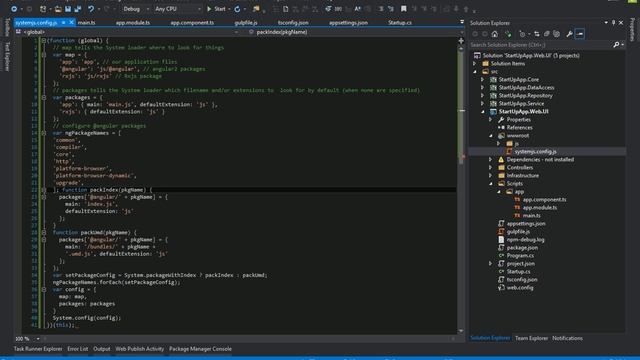This screenshot has width=640, height=360.
Task: Click the Properties wrench icon in Solution Explorer
Action: click(x=569, y=34)
